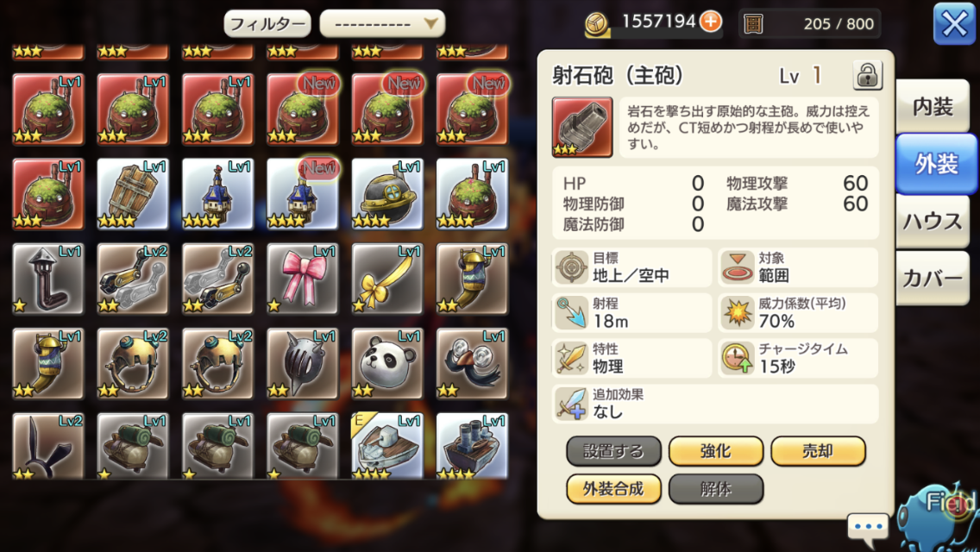Click the 強化 upgrade button
The image size is (980, 552).
click(x=716, y=451)
